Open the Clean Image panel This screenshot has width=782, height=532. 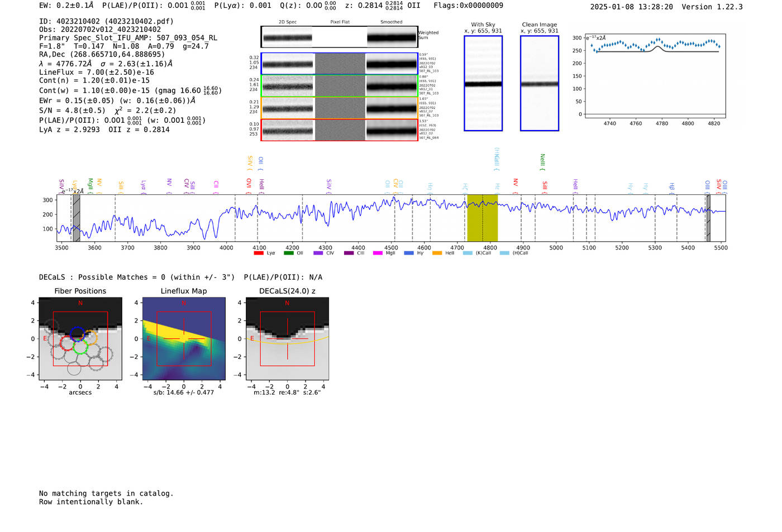540,83
